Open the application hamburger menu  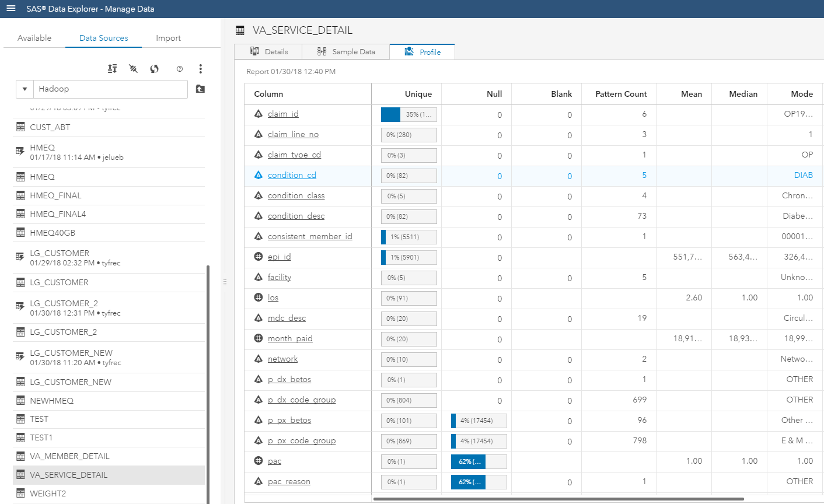[10, 9]
